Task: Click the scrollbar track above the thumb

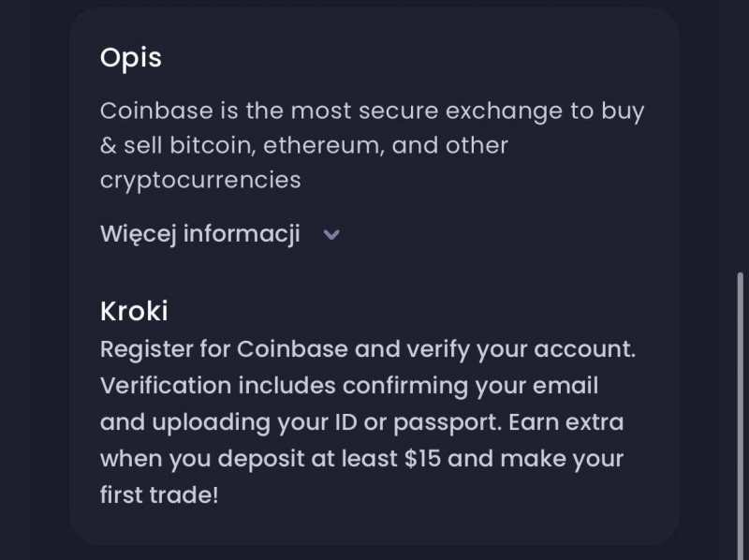Action: (740, 140)
